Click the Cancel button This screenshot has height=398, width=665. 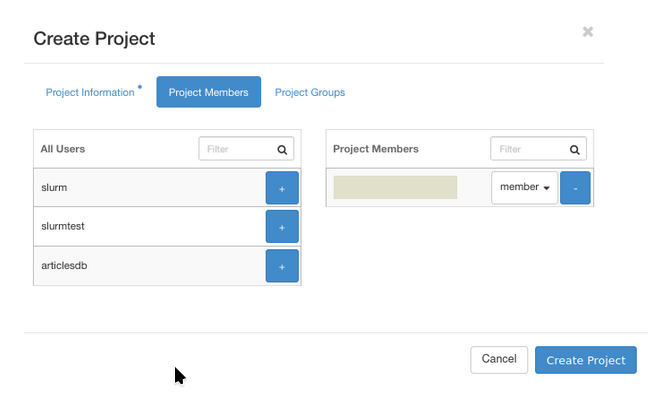(x=499, y=360)
